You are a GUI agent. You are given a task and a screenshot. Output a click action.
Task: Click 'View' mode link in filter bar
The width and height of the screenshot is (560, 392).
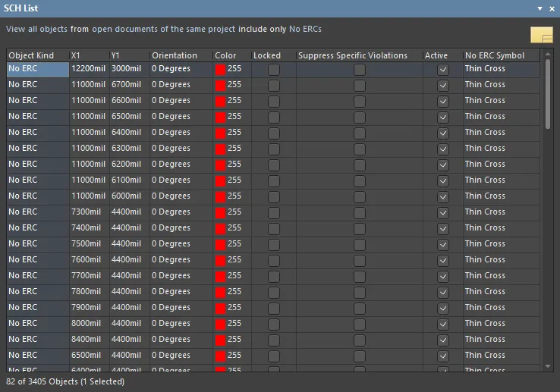click(x=15, y=29)
